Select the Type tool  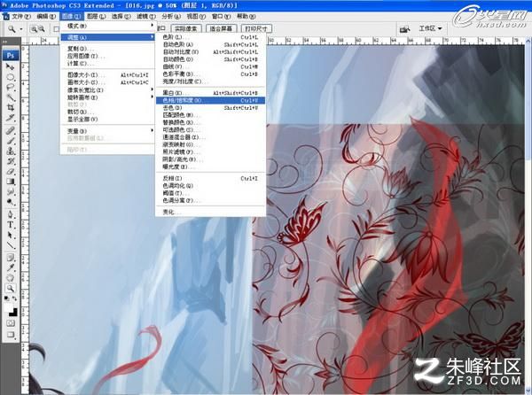pyautogui.click(x=10, y=225)
